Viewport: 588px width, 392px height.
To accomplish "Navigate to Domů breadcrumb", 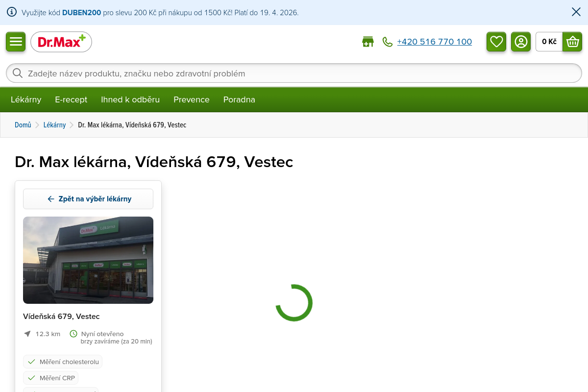I will 23,125.
